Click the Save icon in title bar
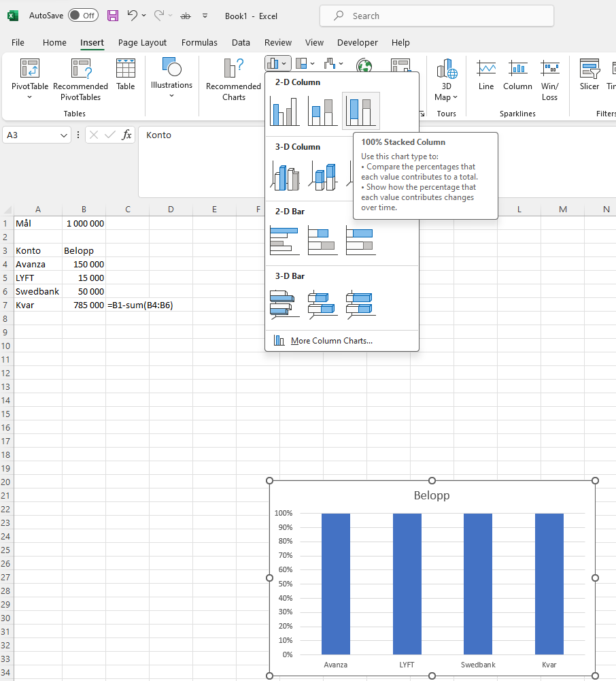Image resolution: width=616 pixels, height=681 pixels. (113, 16)
